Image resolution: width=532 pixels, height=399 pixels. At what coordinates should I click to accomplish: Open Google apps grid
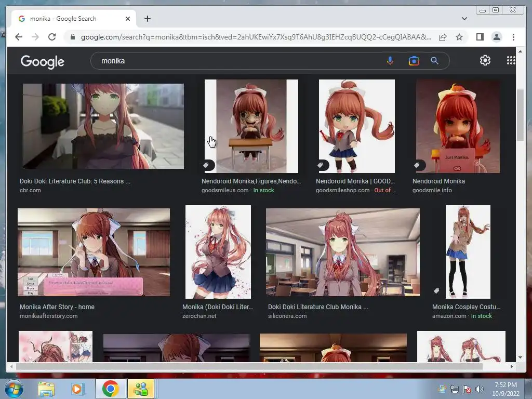[x=511, y=60]
